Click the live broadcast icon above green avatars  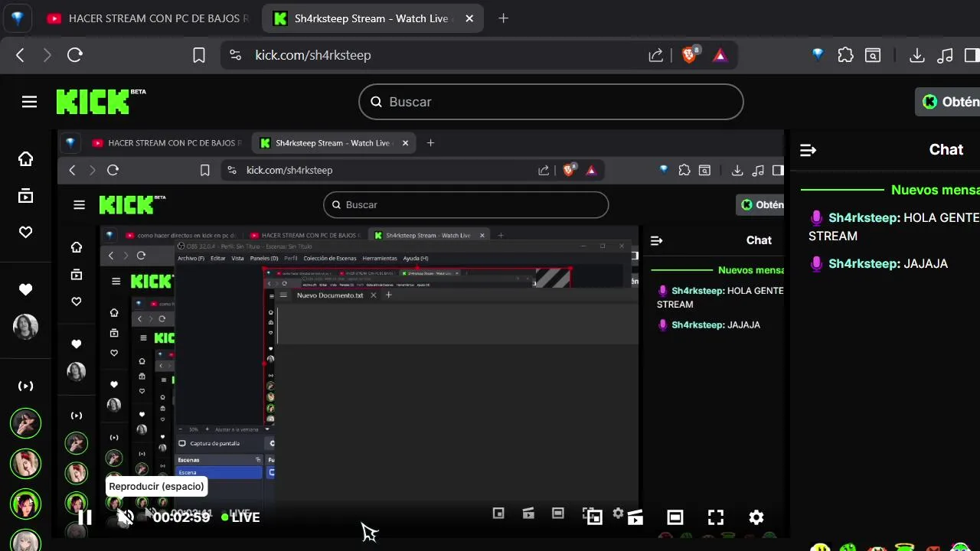point(25,386)
